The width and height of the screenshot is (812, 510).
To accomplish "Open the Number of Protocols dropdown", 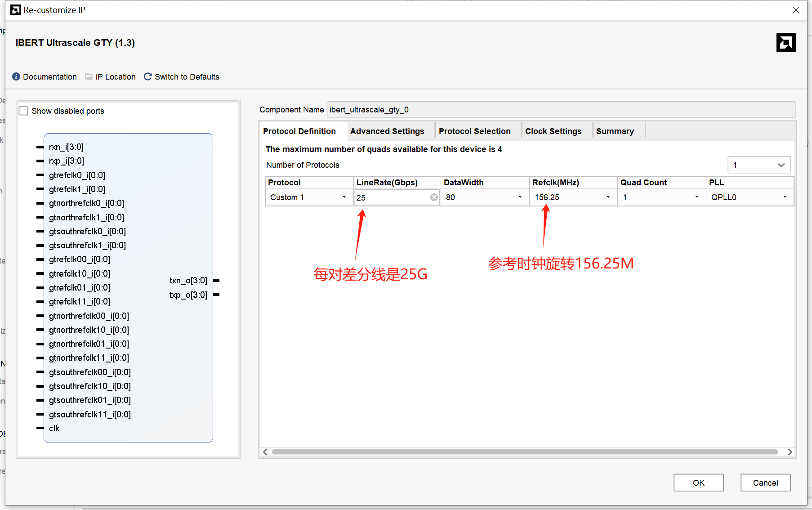I will [759, 165].
